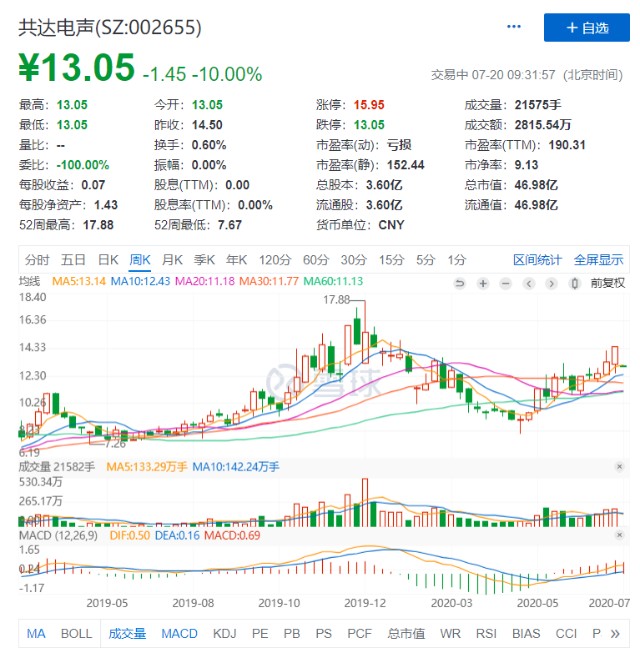Open the 前复权 adjustment dropdown

point(606,283)
